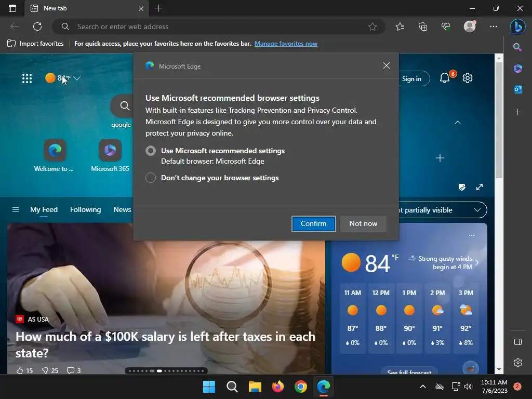The height and width of the screenshot is (399, 532).
Task: Launch Firefox from taskbar
Action: pos(278,387)
